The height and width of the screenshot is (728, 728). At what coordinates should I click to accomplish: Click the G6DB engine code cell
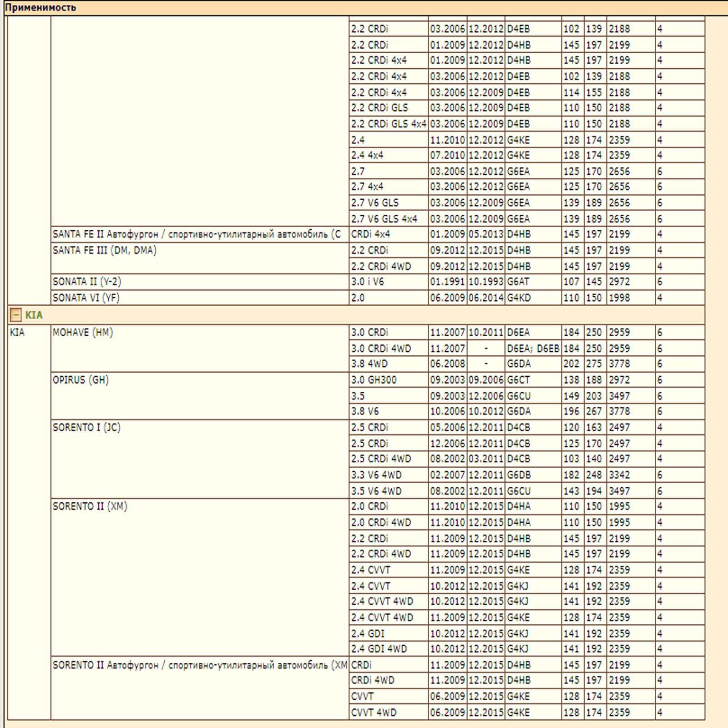tap(519, 475)
